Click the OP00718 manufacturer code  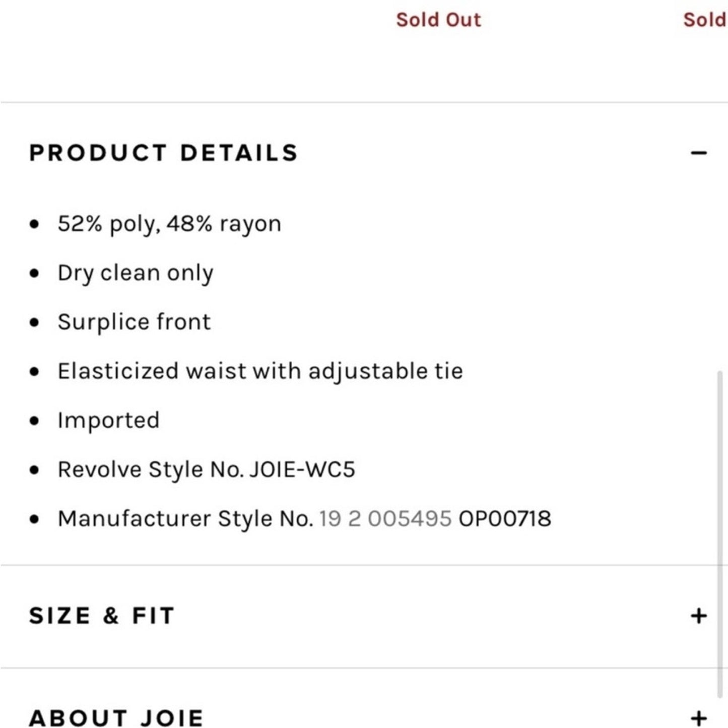pos(504,518)
